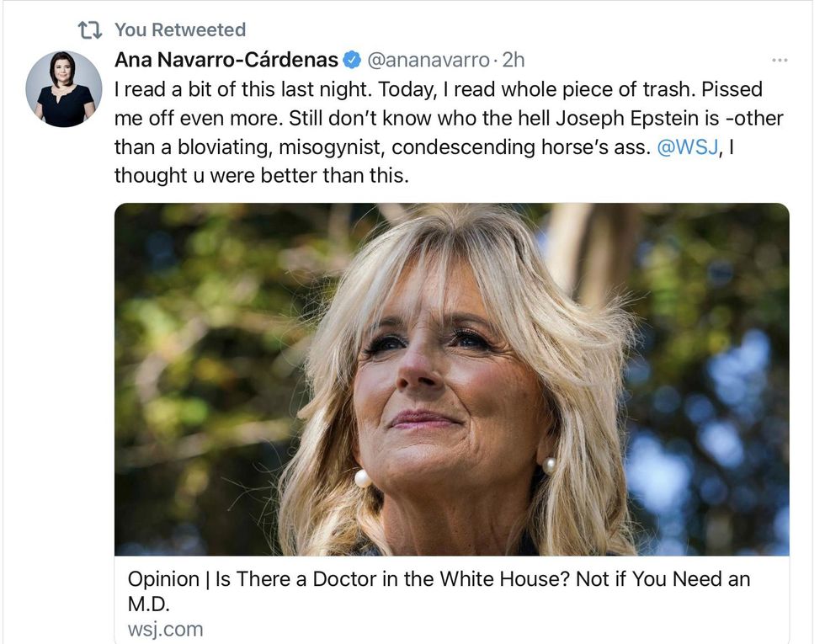Open the tweet via its 2h timestamp

pos(514,61)
